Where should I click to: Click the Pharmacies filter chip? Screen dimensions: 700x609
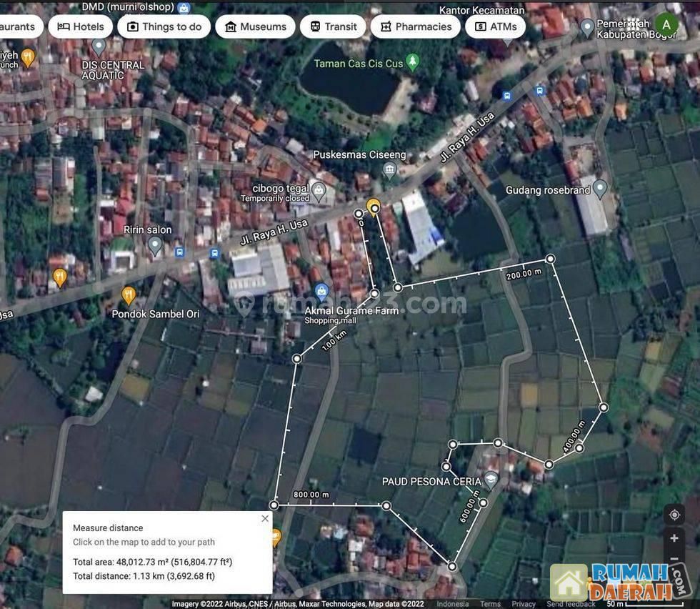[415, 26]
